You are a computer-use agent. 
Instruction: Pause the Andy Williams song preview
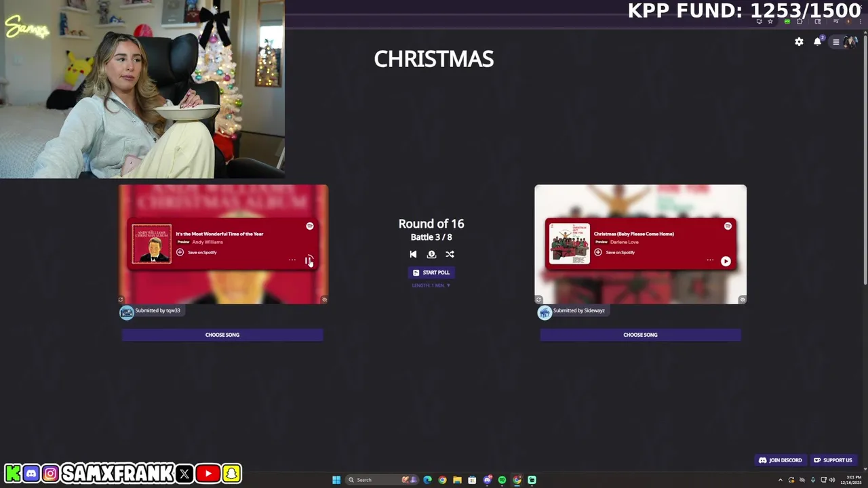[308, 260]
